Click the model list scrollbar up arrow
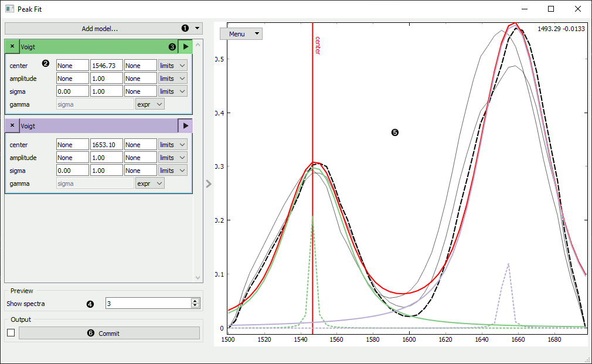This screenshot has width=592, height=364. pos(198,45)
